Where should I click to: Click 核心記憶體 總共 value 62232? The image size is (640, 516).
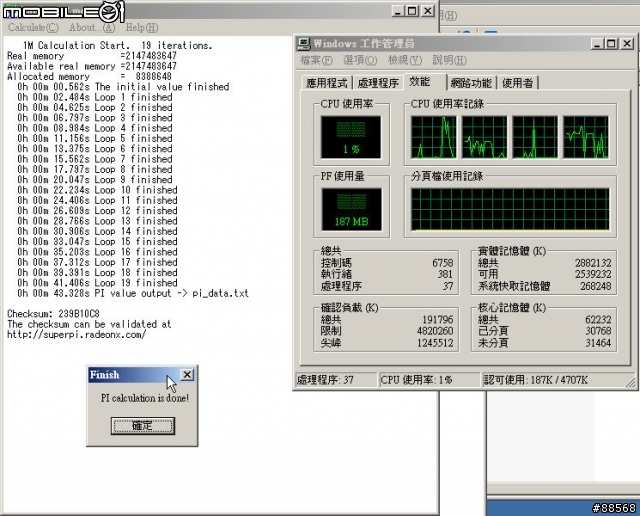(x=598, y=320)
